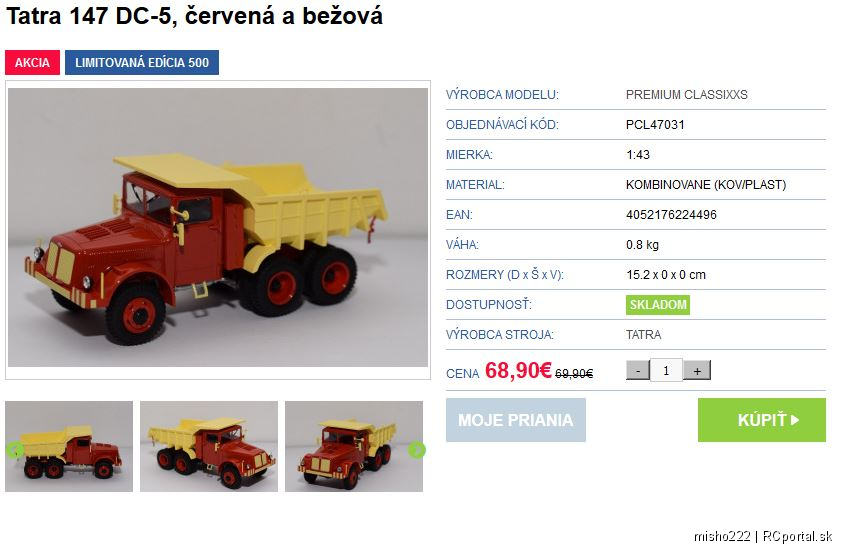Select the second truck thumbnail
Image resolution: width=858 pixels, height=546 pixels.
point(209,446)
